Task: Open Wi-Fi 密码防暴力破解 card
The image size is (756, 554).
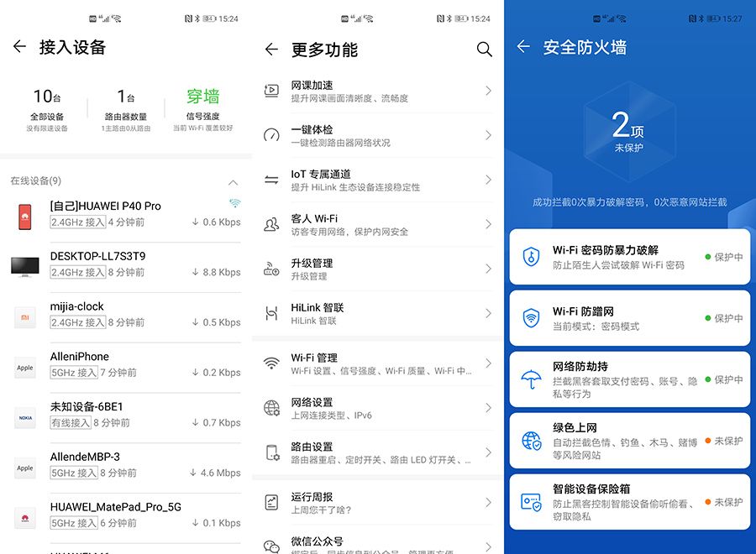Action: [630, 257]
